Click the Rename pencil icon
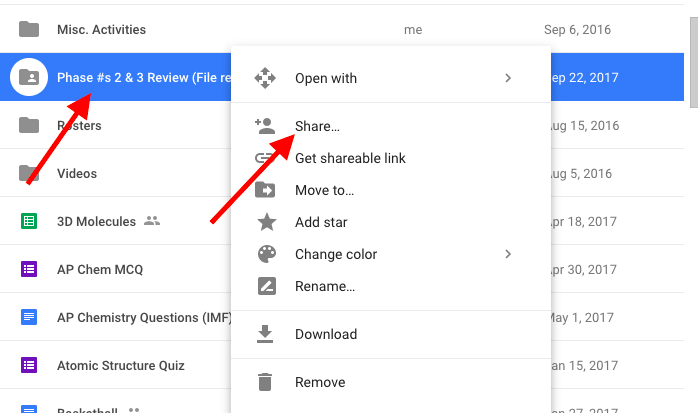698x413 pixels. coord(267,286)
